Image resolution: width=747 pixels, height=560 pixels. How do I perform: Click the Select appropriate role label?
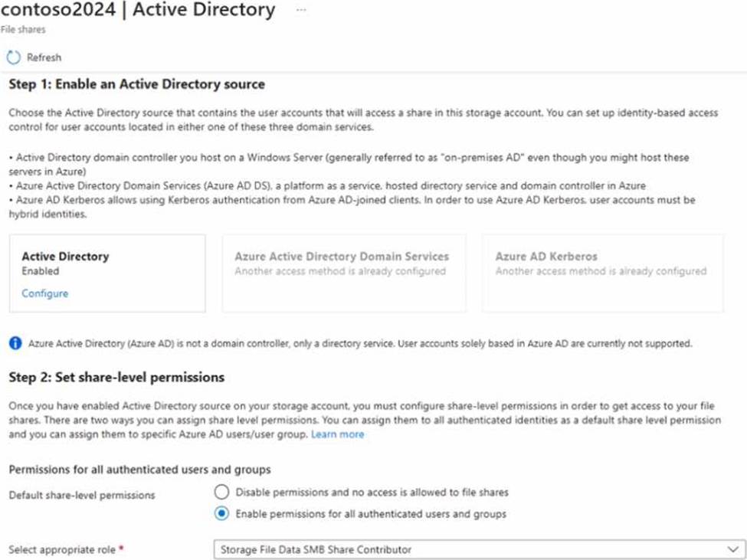[64, 549]
